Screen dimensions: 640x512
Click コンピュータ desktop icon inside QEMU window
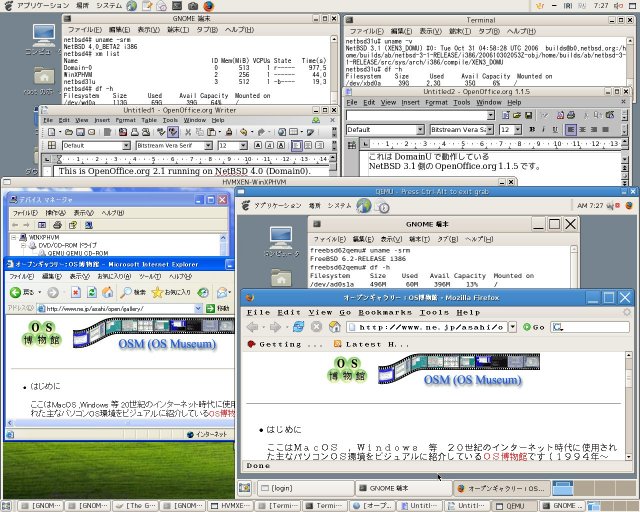tap(281, 242)
